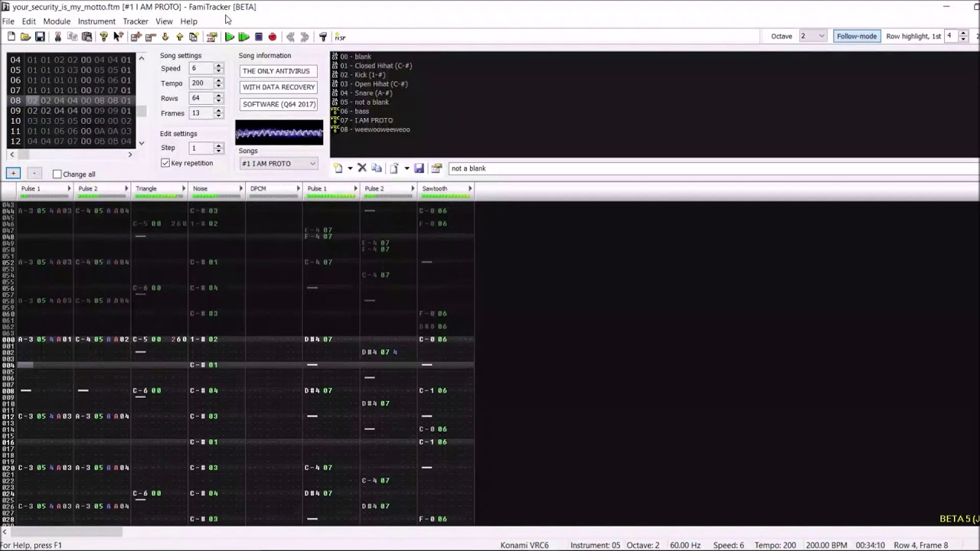Cut selection with the scissors icon
Image resolution: width=980 pixels, height=551 pixels.
[x=57, y=37]
